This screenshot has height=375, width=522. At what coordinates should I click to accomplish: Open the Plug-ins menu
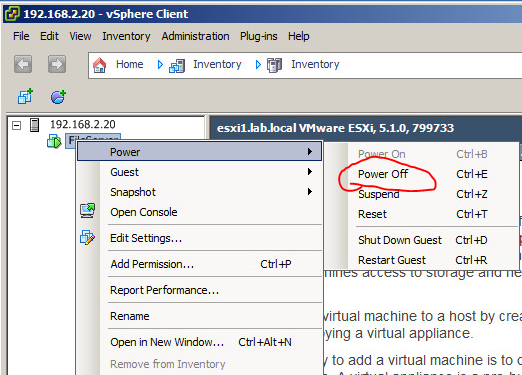click(259, 36)
